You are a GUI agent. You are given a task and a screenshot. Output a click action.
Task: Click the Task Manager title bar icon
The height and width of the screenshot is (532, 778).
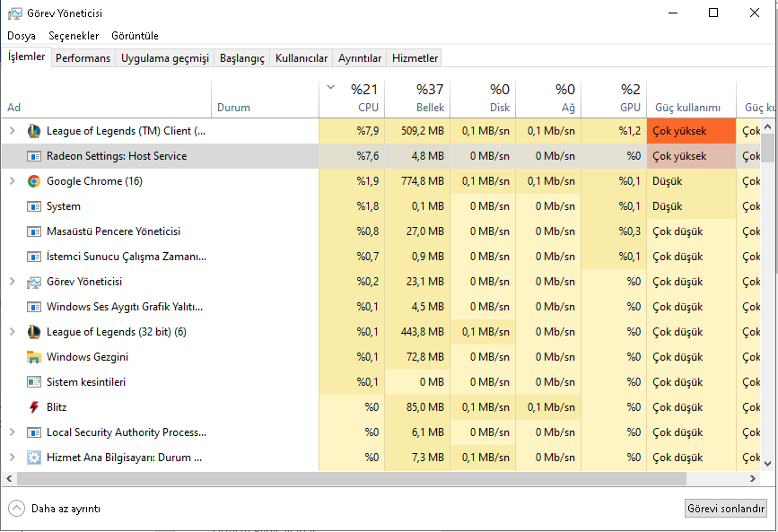(15, 13)
